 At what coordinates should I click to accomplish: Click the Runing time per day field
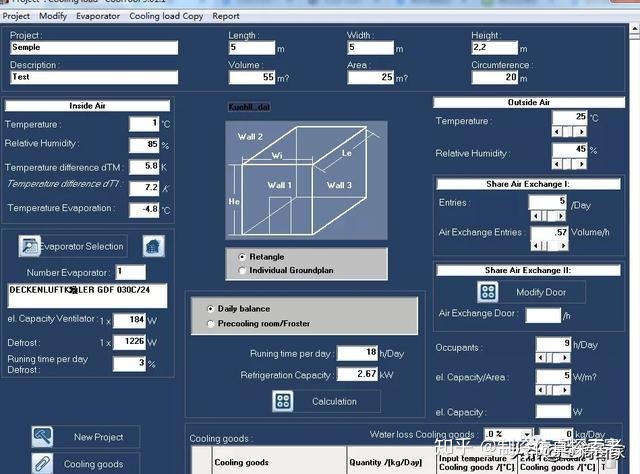pyautogui.click(x=358, y=353)
